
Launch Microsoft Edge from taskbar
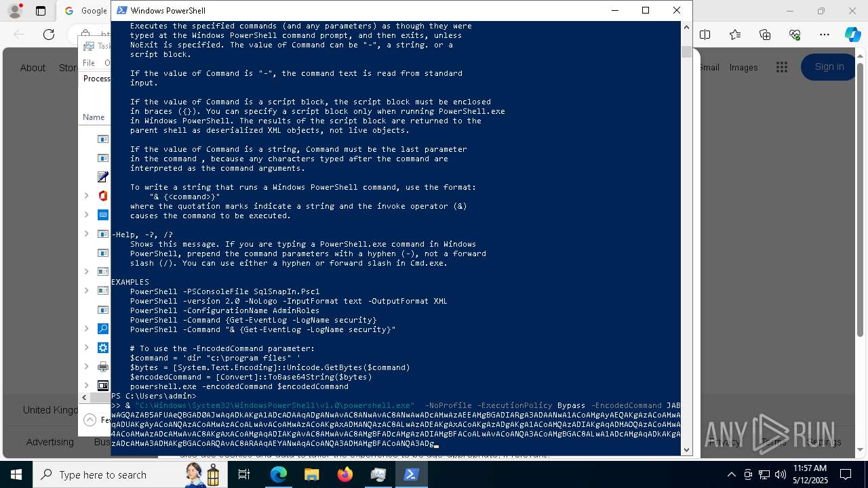click(x=279, y=474)
